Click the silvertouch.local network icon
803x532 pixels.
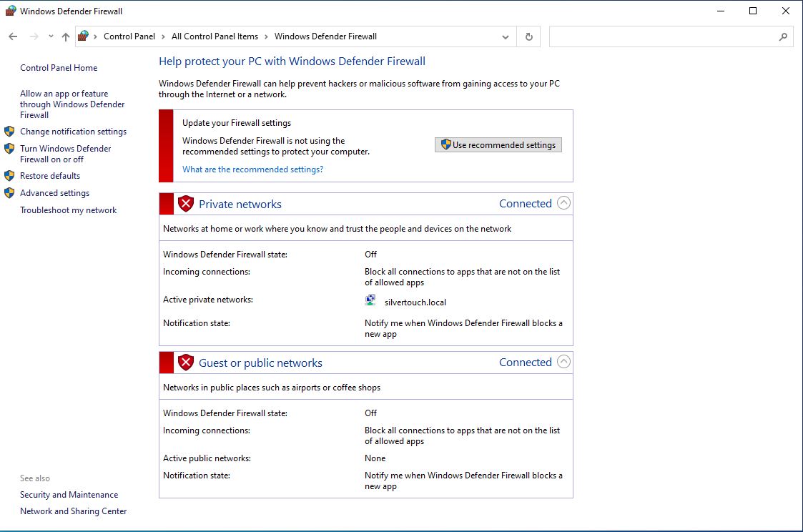(x=370, y=300)
